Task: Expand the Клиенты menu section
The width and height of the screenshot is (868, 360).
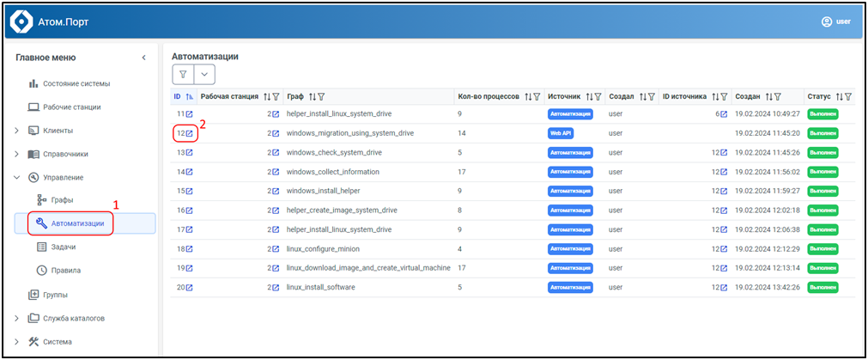Action: [17, 131]
